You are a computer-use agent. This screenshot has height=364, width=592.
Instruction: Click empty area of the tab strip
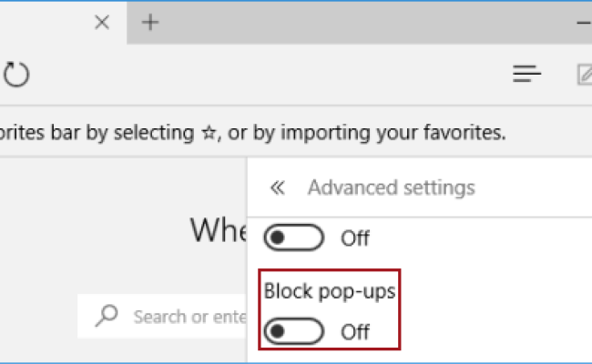pos(362,23)
